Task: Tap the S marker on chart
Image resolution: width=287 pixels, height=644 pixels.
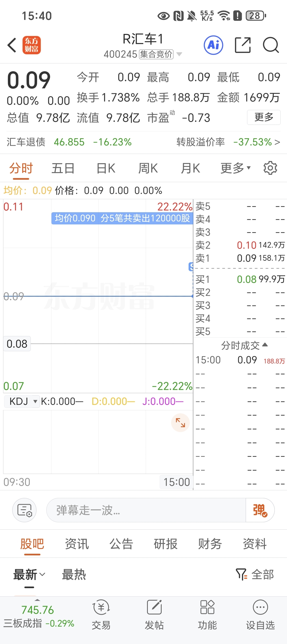Action: [x=191, y=267]
